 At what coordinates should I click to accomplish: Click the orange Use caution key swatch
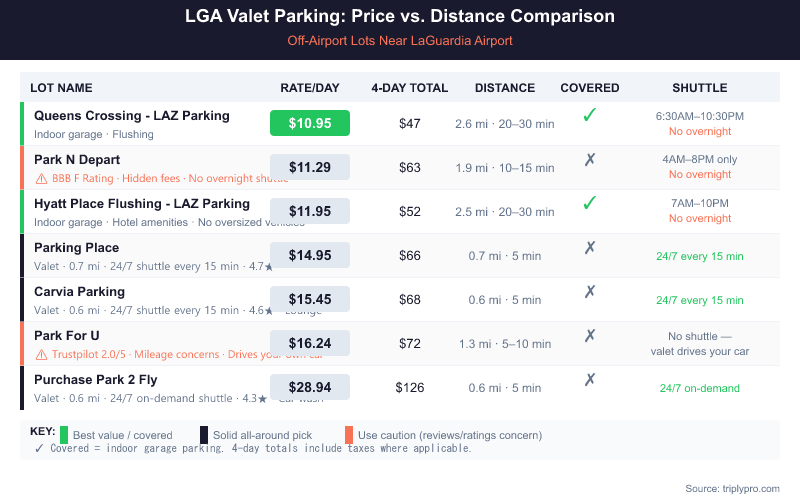[x=348, y=435]
